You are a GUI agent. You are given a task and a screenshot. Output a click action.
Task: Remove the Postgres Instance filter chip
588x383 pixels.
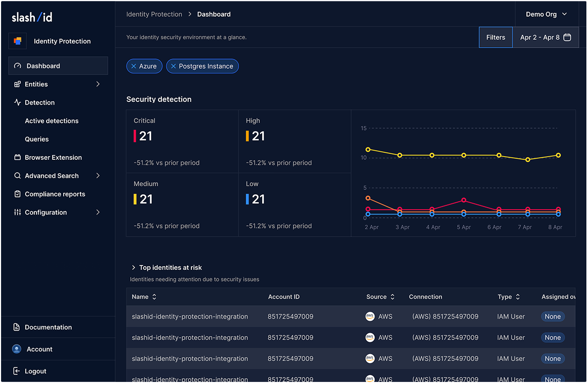pyautogui.click(x=173, y=67)
